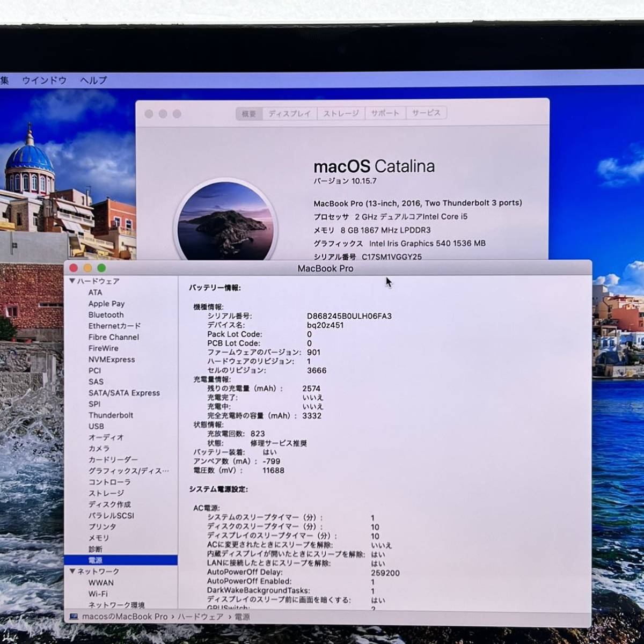Select プリンタ in the sidebar
This screenshot has width=644, height=644.
pos(102,527)
